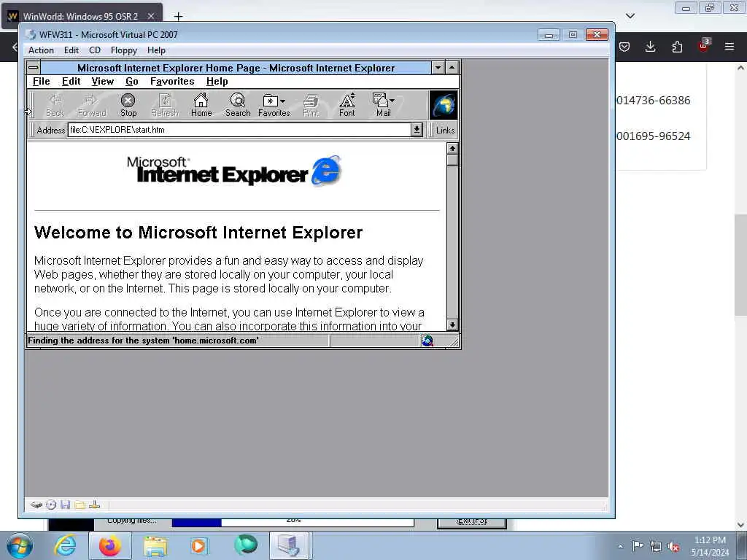The height and width of the screenshot is (560, 747).
Task: Open Firefox downloads icon
Action: point(650,47)
